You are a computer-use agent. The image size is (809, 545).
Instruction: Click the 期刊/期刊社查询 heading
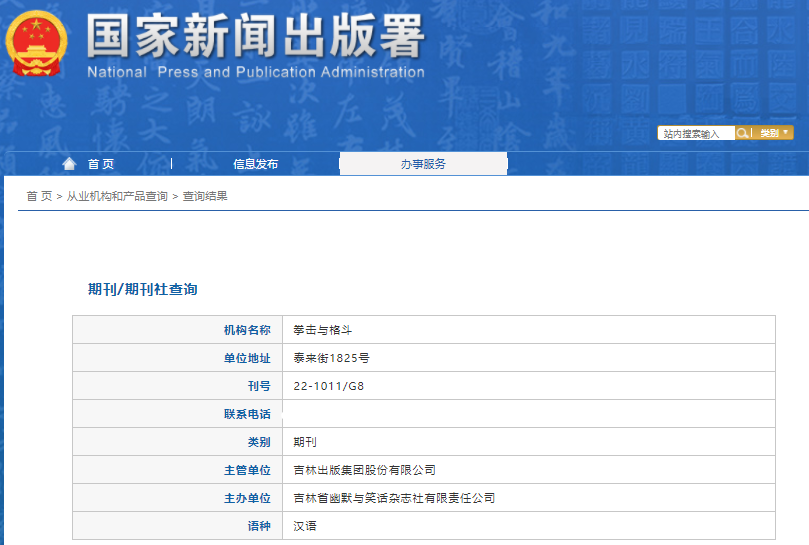pos(143,289)
